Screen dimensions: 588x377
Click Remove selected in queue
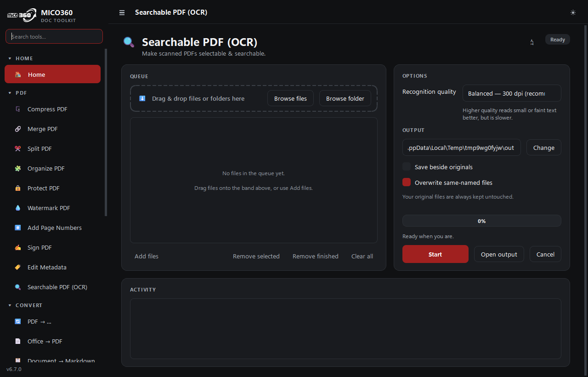[256, 257]
